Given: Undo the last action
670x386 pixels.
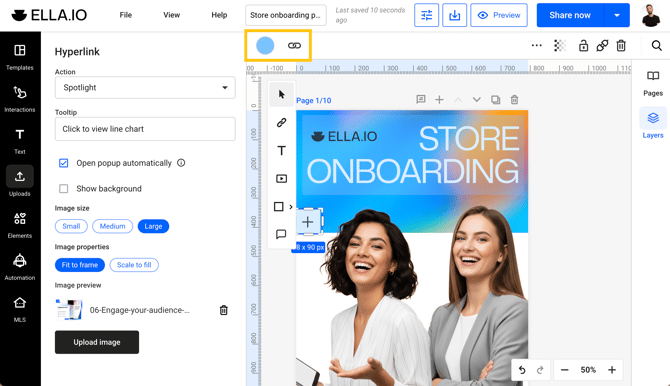Looking at the screenshot, I should click(x=522, y=370).
